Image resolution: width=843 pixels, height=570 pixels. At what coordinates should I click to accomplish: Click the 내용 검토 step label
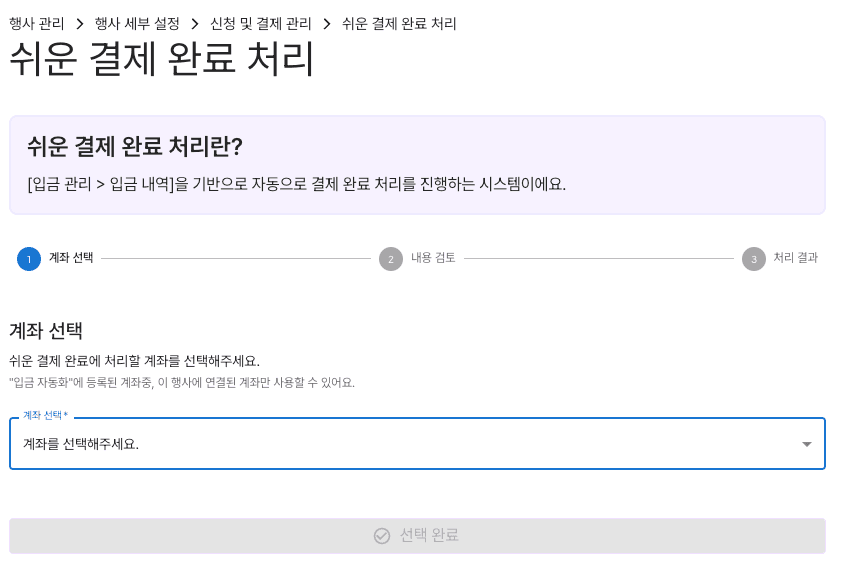(433, 258)
